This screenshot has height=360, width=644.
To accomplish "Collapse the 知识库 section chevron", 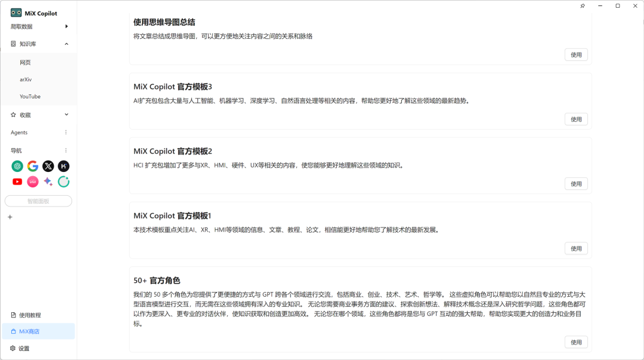I will point(67,44).
